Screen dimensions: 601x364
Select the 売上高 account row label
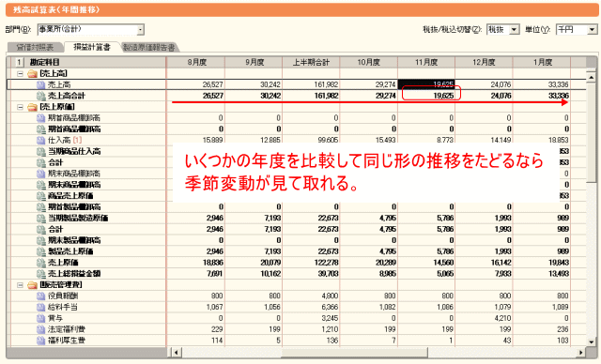59,84
